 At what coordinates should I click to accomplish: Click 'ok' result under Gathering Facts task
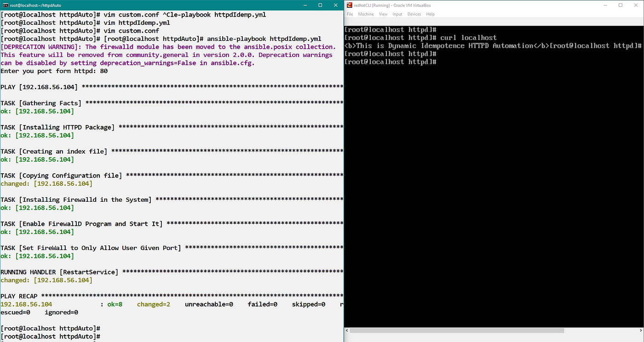[37, 111]
